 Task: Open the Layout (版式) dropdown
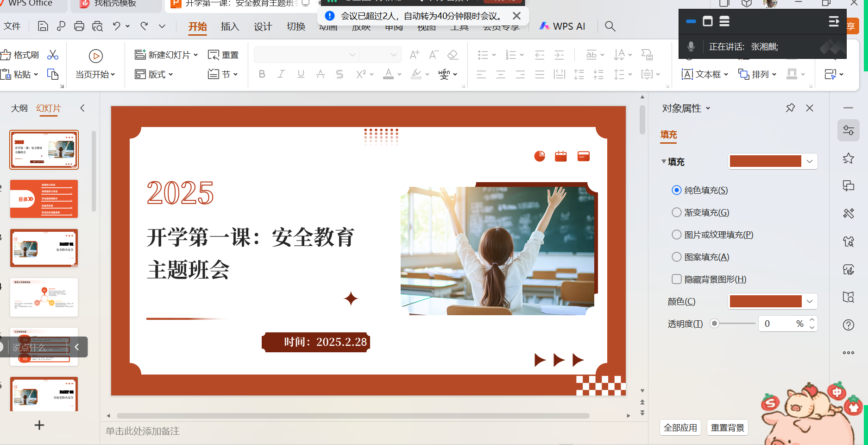point(170,75)
